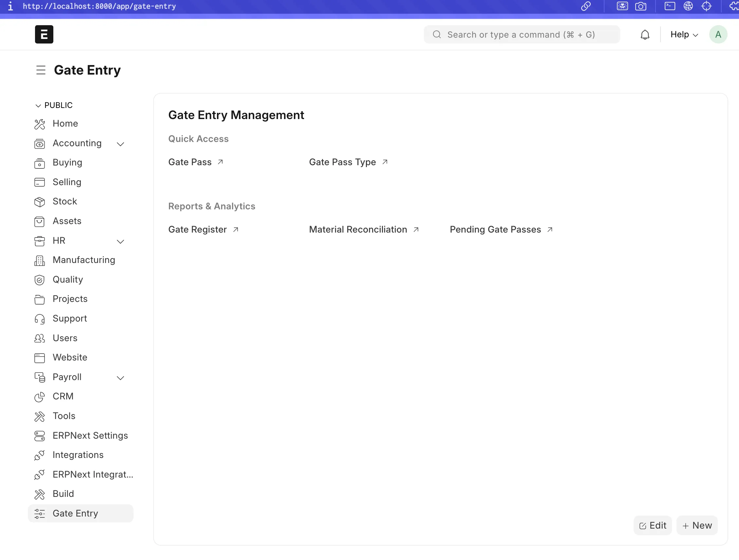Open the Help dropdown menu
739x560 pixels.
(684, 34)
